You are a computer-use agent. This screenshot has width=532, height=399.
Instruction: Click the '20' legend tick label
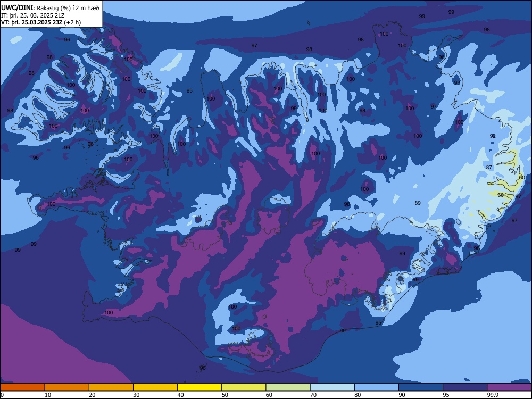click(x=92, y=395)
